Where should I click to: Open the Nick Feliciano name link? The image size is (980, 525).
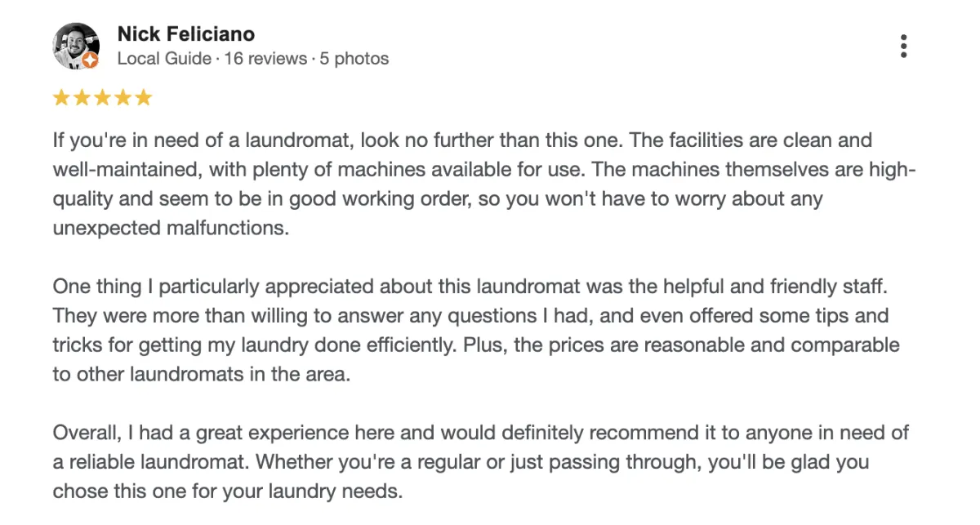coord(186,34)
